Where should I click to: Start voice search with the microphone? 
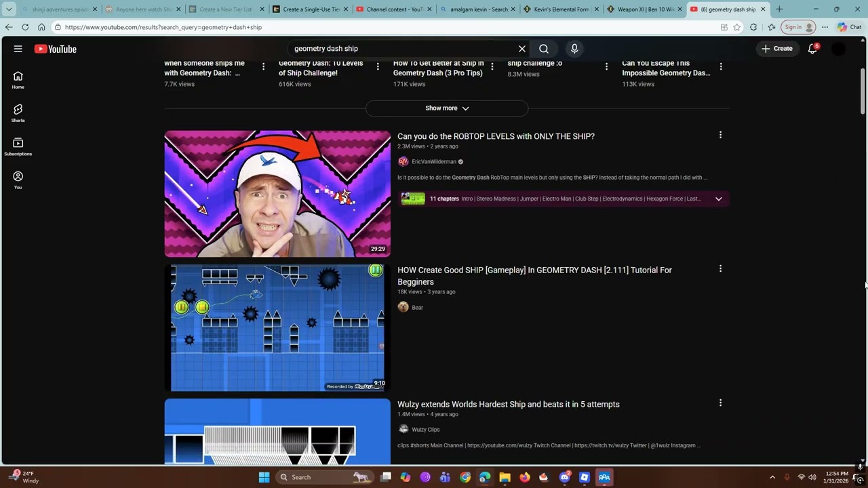click(574, 49)
